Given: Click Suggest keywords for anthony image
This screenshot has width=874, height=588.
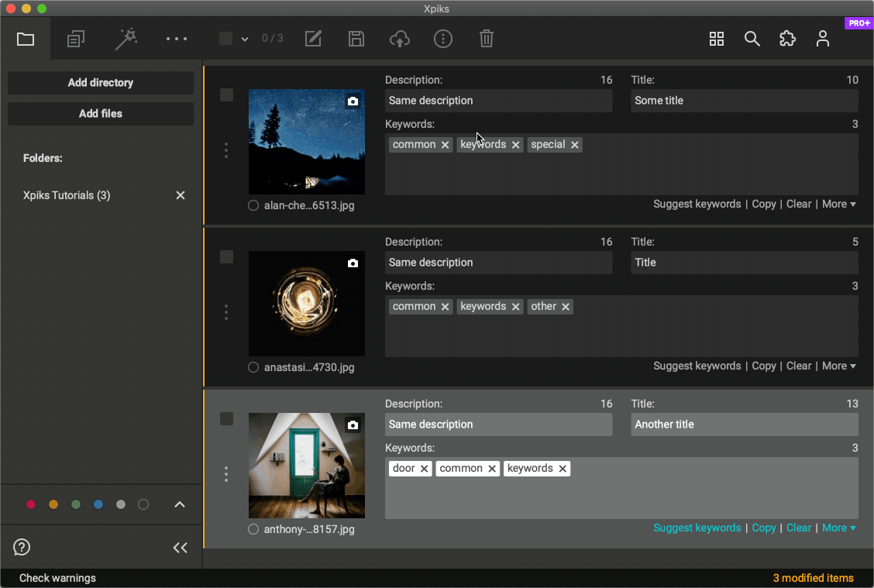Looking at the screenshot, I should coord(697,528).
